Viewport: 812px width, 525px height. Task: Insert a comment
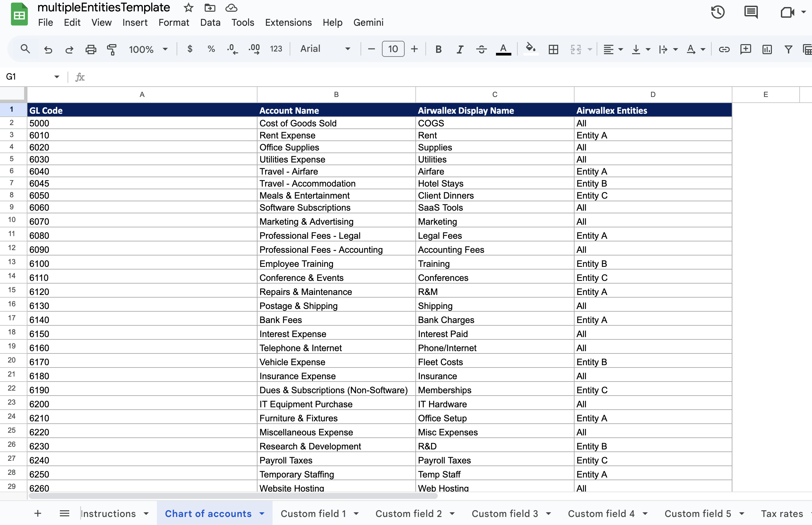coord(745,49)
